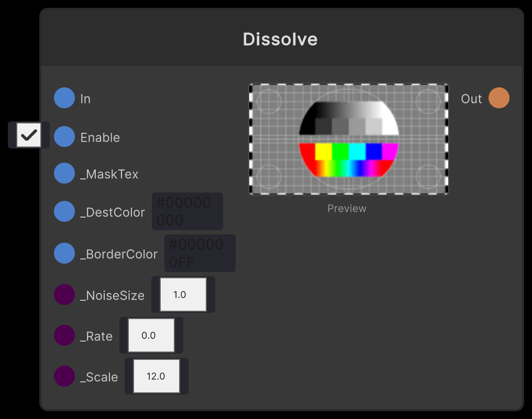
Task: Click the _BorderColor #000000FF value
Action: (199, 253)
